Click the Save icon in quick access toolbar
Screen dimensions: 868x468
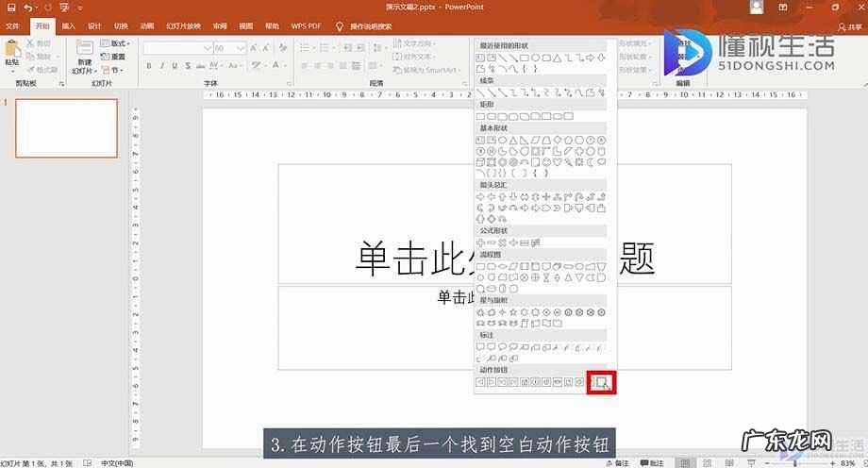(11, 8)
